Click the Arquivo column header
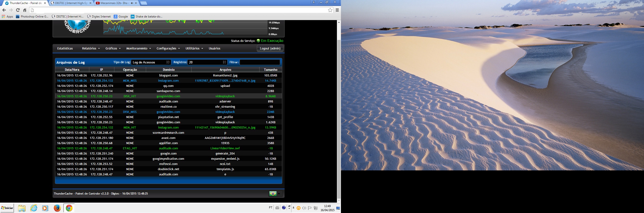 tap(225, 70)
